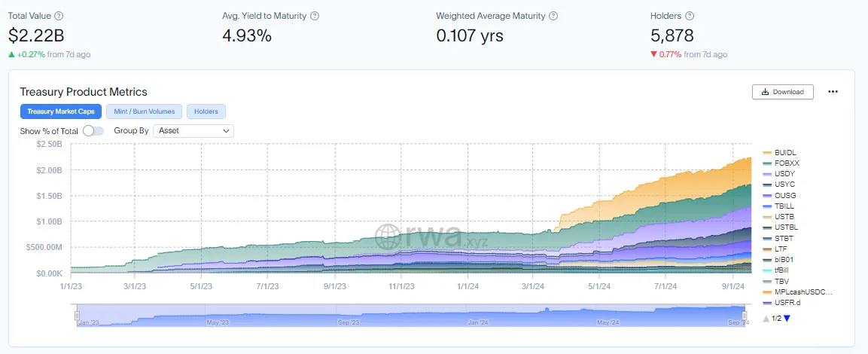Click the OUSG legend color swatch
Viewport: 868px width, 354px height.
click(767, 195)
